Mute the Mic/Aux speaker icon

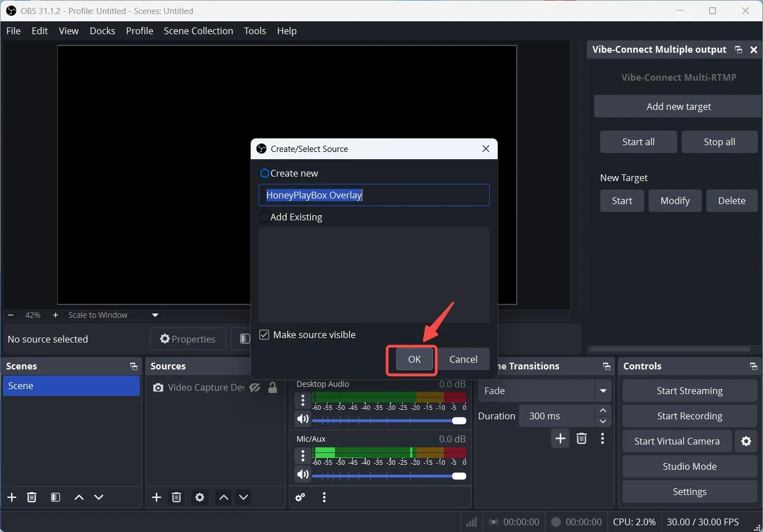pos(303,475)
